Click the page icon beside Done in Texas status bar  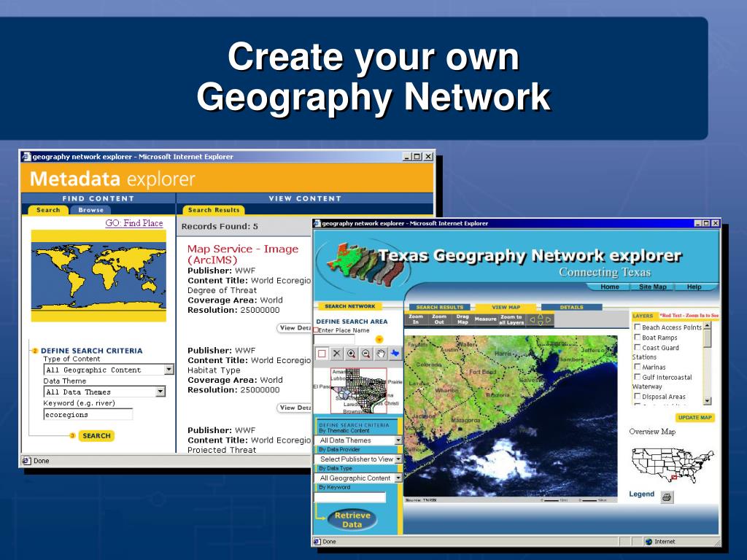(317, 542)
